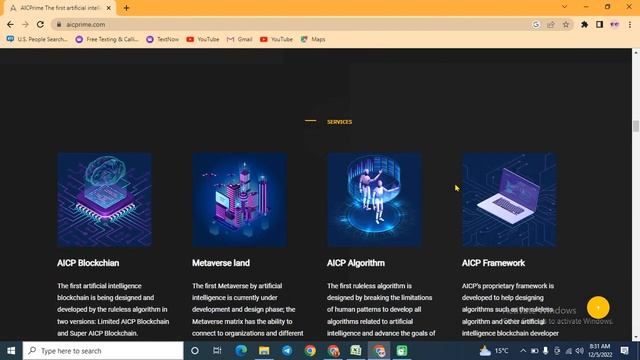Open the Chrome profile avatar

pyautogui.click(x=614, y=24)
